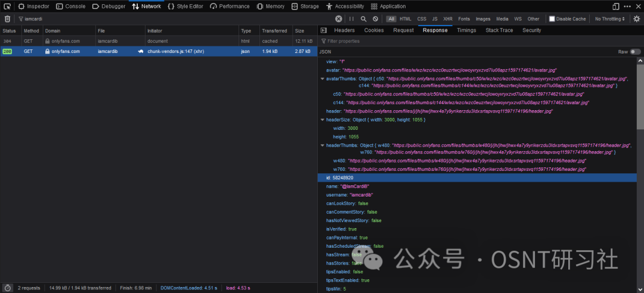The width and height of the screenshot is (644, 293).
Task: Toggle the network action bar panel icon
Action: click(x=324, y=30)
